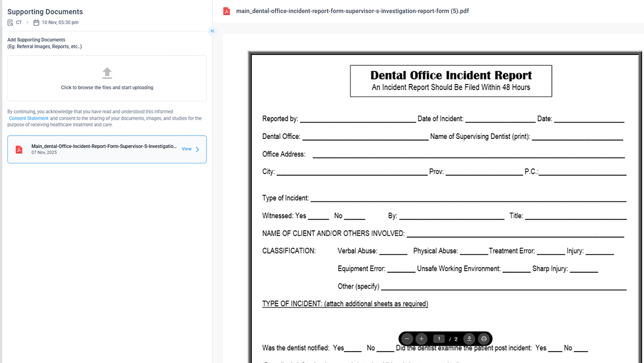Click the PDF file name in the viewer header

pyautogui.click(x=352, y=11)
